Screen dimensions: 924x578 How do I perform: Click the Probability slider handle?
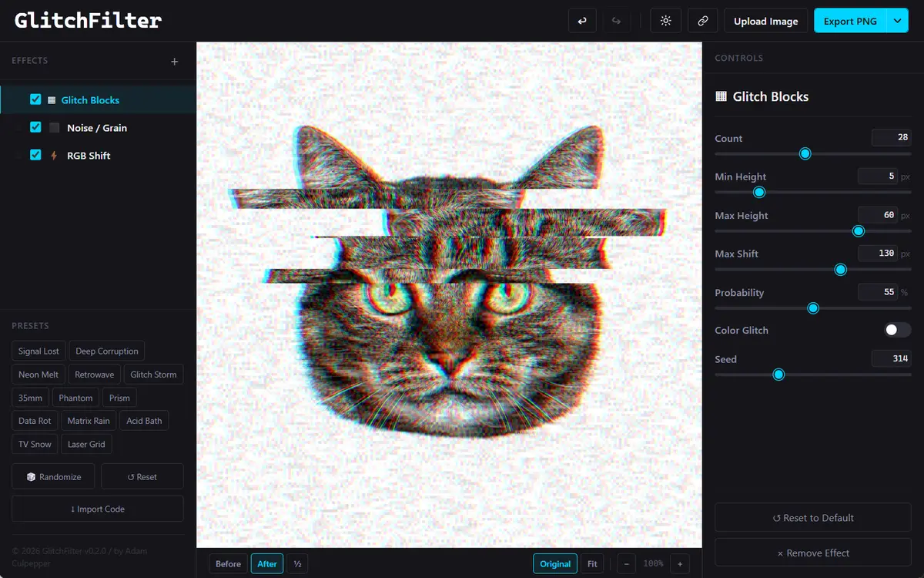[x=813, y=308]
